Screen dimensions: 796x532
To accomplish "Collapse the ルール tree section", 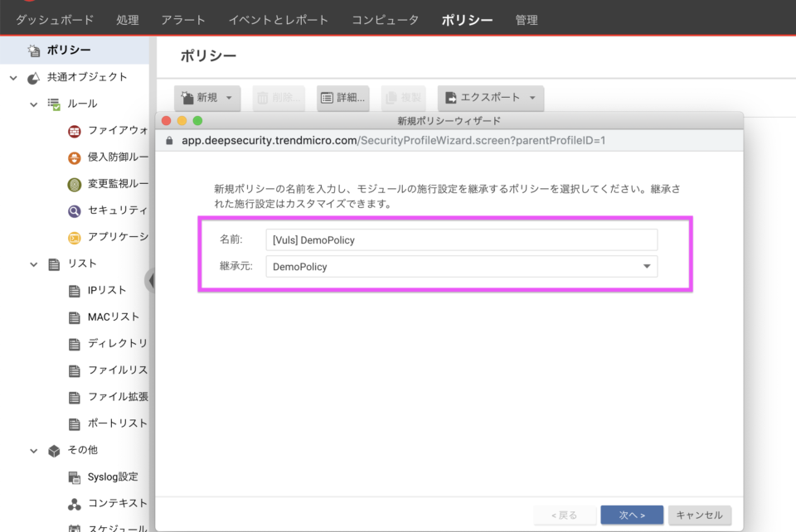I will [x=33, y=103].
